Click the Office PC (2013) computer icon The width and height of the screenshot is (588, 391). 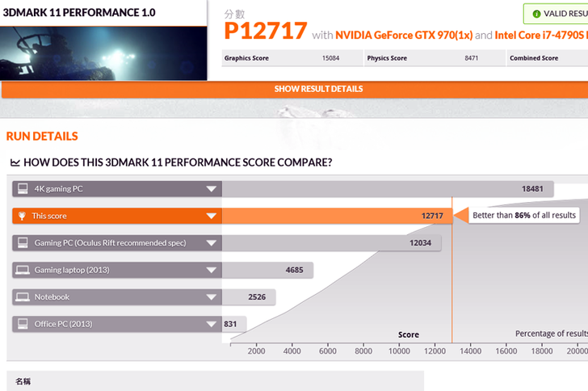point(22,324)
